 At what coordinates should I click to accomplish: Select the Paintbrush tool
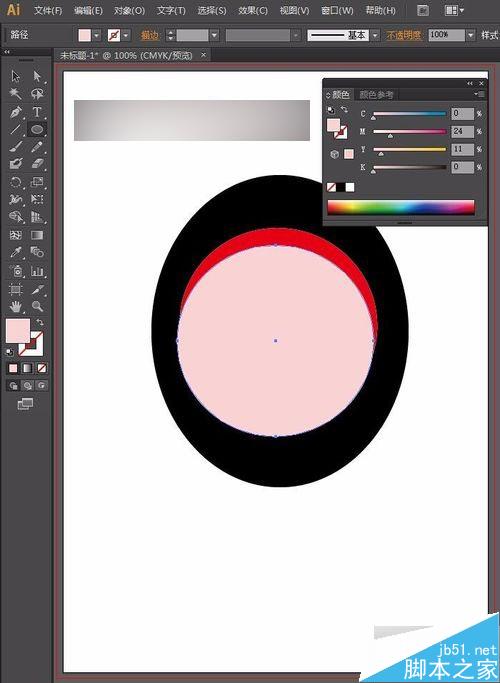(x=16, y=147)
